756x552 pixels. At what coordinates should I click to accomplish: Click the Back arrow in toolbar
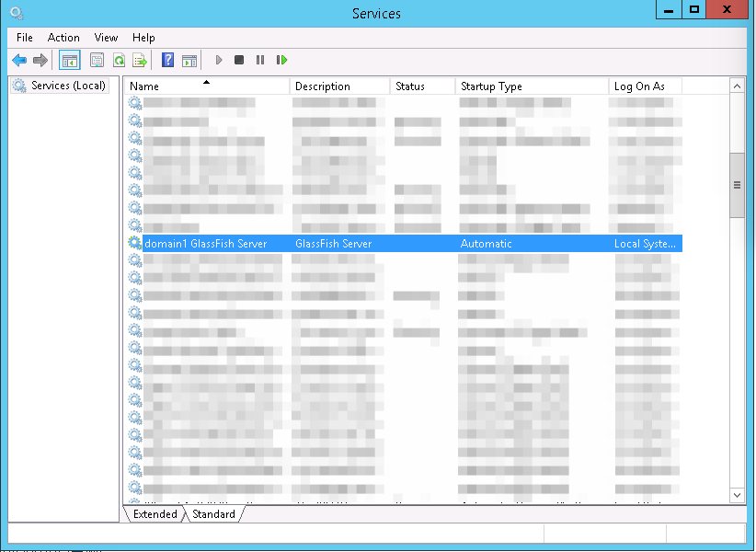tap(19, 61)
